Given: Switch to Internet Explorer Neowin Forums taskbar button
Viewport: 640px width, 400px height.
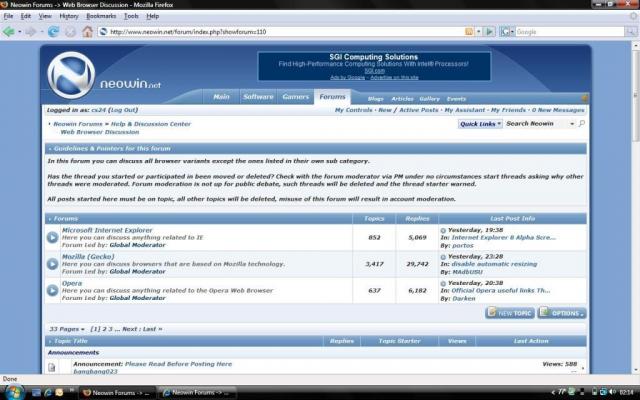Looking at the screenshot, I should 197,392.
